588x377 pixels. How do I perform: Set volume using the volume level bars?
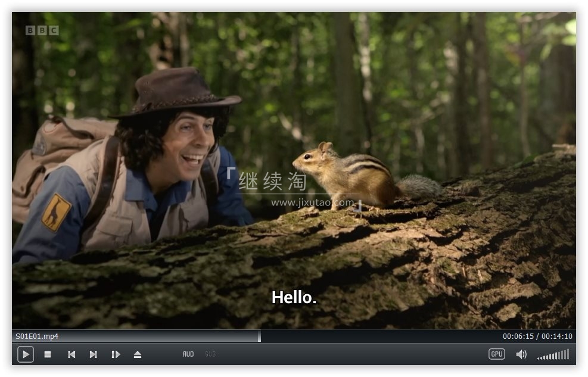point(553,354)
